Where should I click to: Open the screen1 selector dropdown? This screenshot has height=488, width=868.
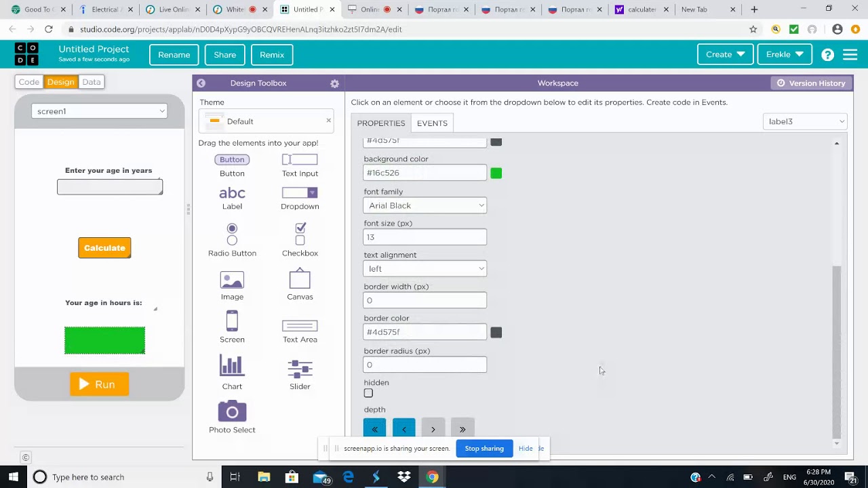(x=99, y=111)
